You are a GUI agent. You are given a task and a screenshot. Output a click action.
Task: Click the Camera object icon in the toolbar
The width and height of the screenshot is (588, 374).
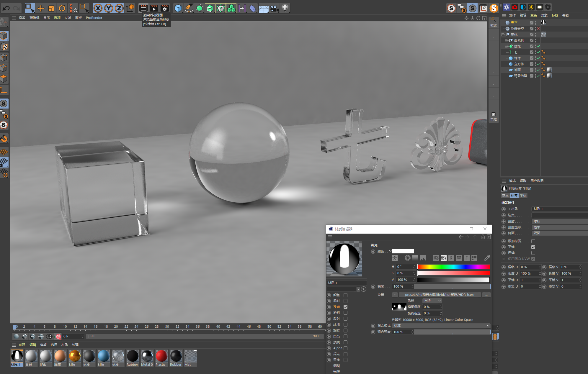pos(275,9)
